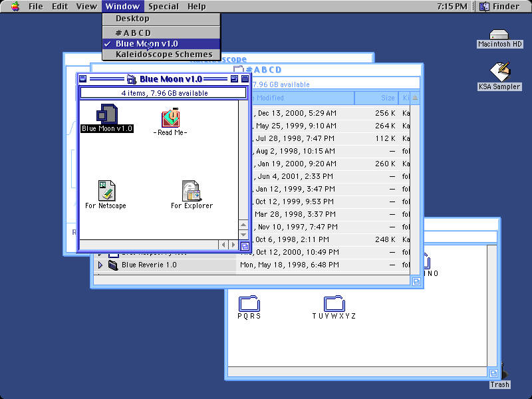
Task: Click the date Jan 12, 1999, 3:47 PM
Action: (295, 189)
